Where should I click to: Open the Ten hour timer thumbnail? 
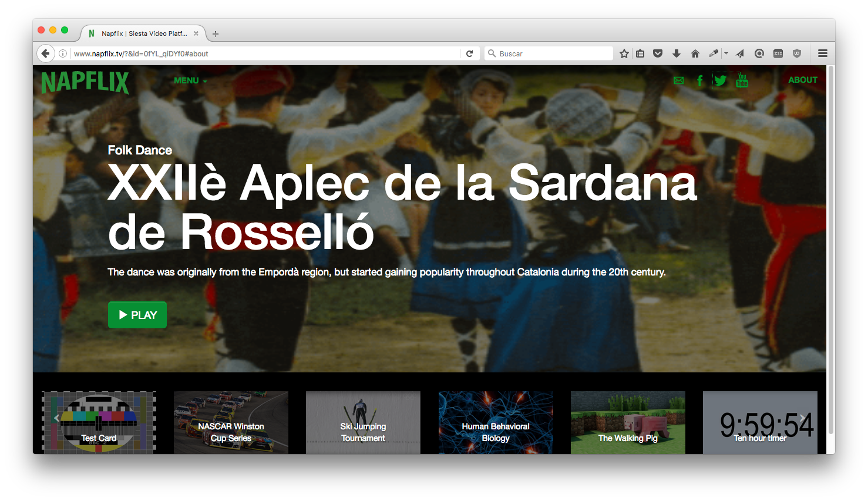pyautogui.click(x=760, y=422)
